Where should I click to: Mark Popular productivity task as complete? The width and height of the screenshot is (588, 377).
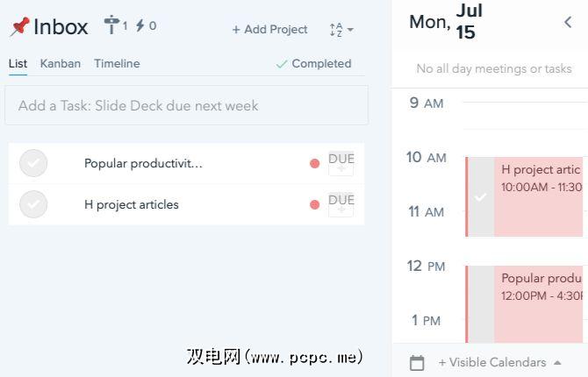(33, 163)
